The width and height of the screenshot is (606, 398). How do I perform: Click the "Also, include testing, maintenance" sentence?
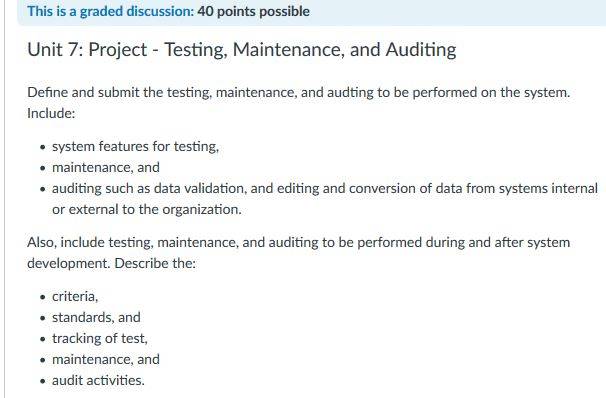(298, 242)
